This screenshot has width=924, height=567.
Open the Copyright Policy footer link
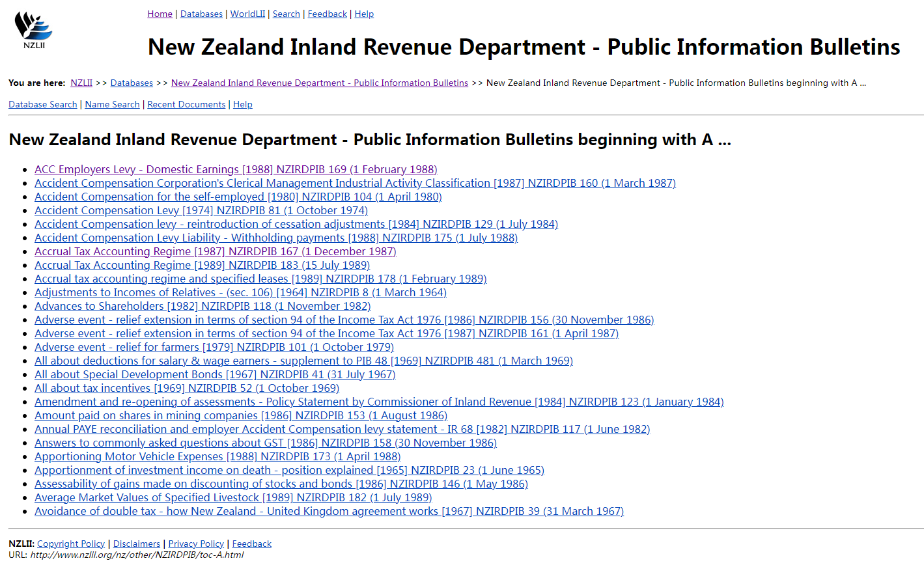click(x=71, y=544)
